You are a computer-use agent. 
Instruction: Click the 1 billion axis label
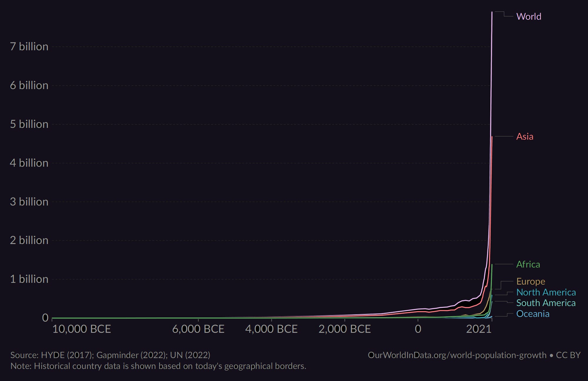pos(29,279)
